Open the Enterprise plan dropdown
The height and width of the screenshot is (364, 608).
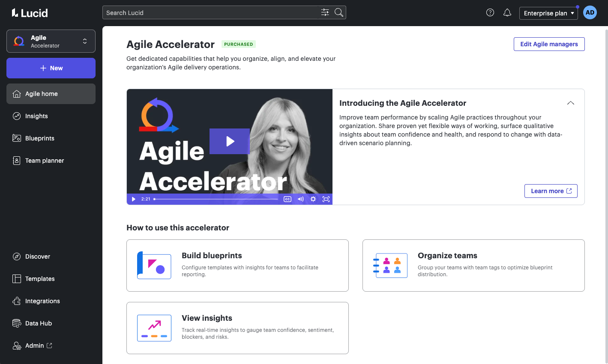[548, 13]
